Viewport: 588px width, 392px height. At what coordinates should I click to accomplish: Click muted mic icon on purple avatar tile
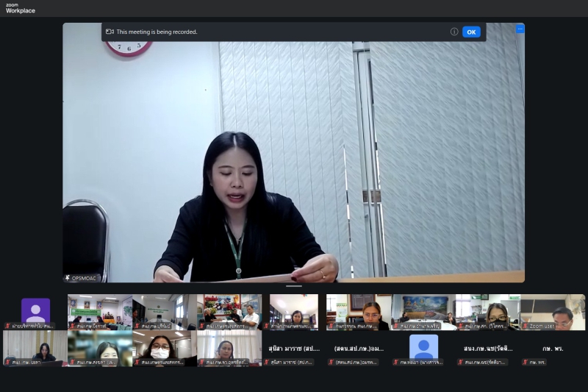coord(8,326)
